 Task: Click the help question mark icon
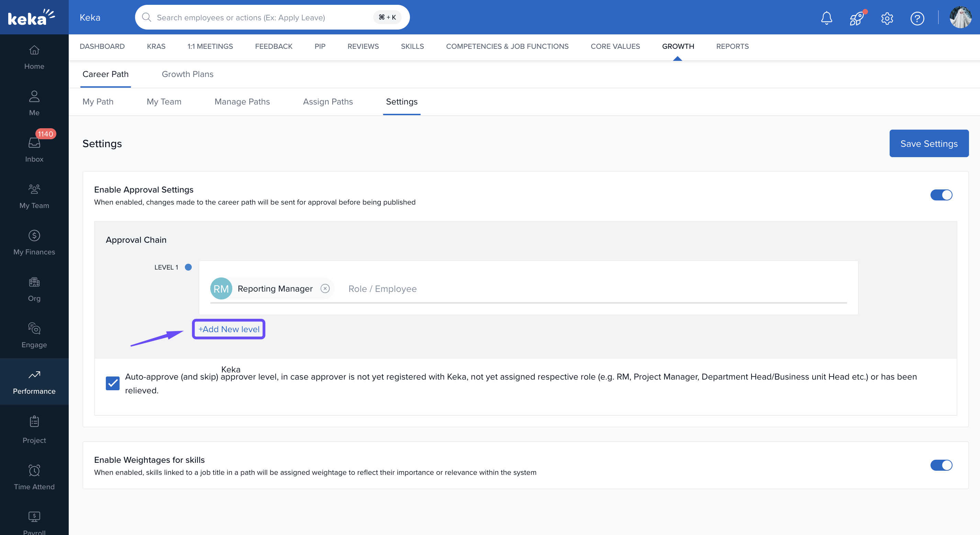click(x=917, y=18)
